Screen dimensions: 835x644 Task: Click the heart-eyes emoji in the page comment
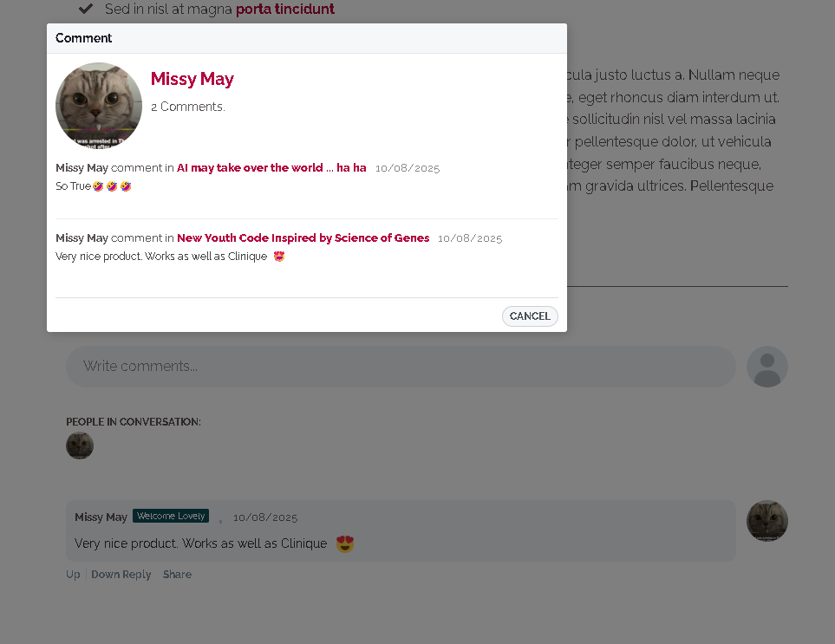(345, 544)
